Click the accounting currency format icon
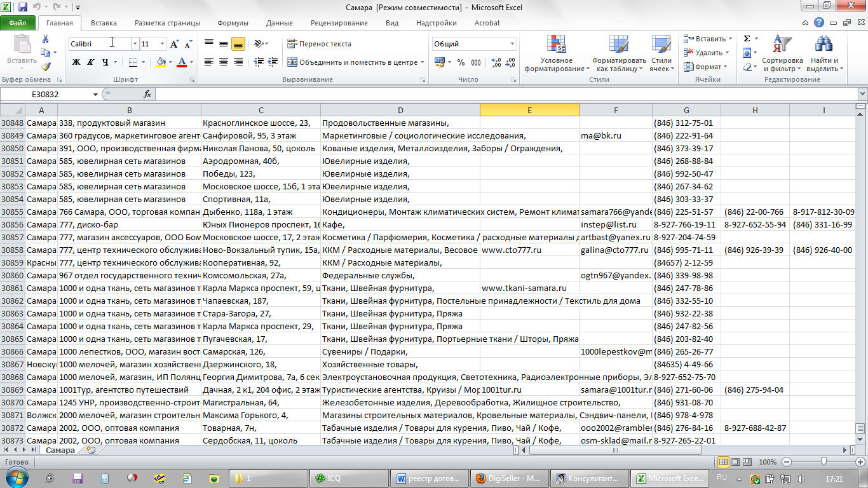This screenshot has height=488, width=868. coord(440,62)
